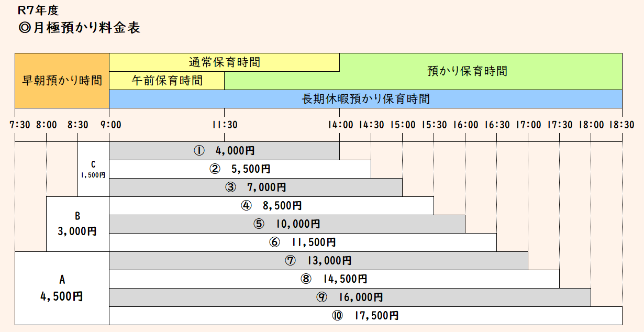Click the 17:30 time label
The height and width of the screenshot is (332, 644).
tap(560, 125)
